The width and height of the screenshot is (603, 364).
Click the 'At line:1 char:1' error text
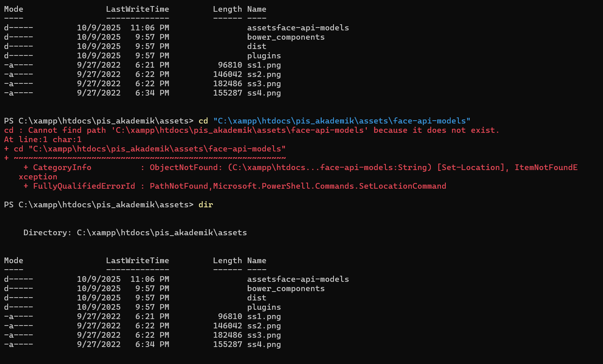pyautogui.click(x=43, y=139)
